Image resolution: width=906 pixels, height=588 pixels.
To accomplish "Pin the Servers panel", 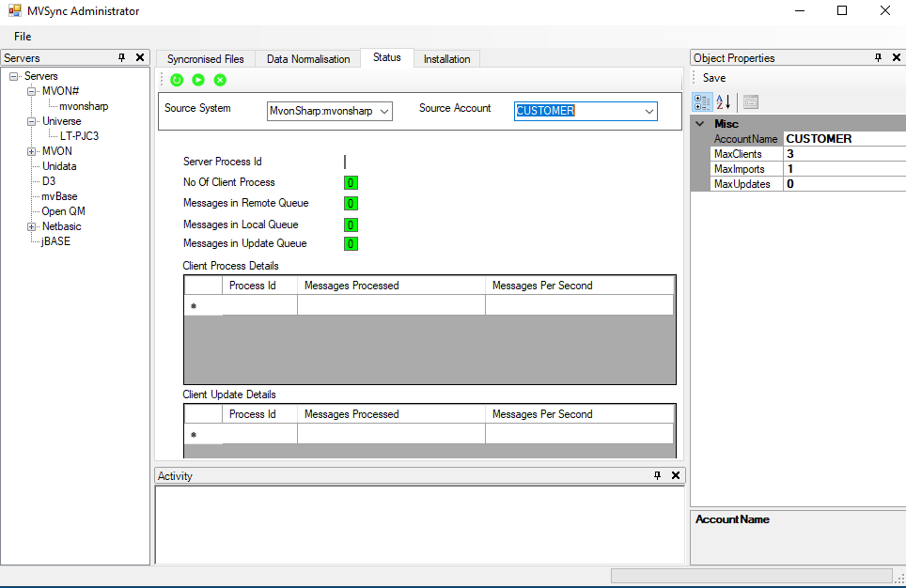I will (121, 57).
